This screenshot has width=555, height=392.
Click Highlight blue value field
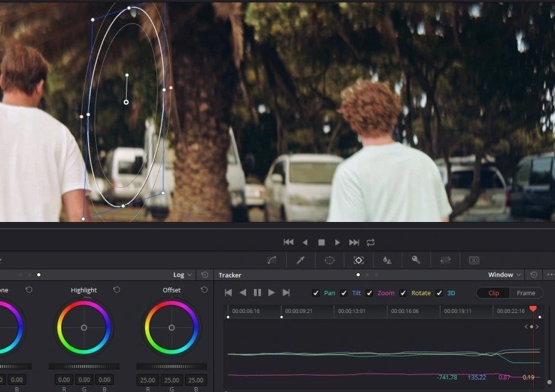click(105, 380)
